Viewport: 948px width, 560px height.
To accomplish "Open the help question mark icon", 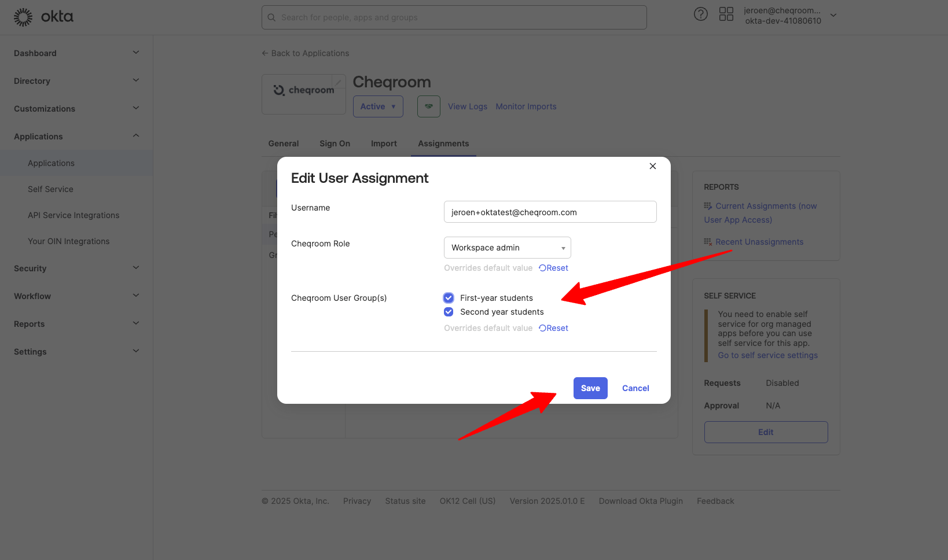I will point(700,14).
